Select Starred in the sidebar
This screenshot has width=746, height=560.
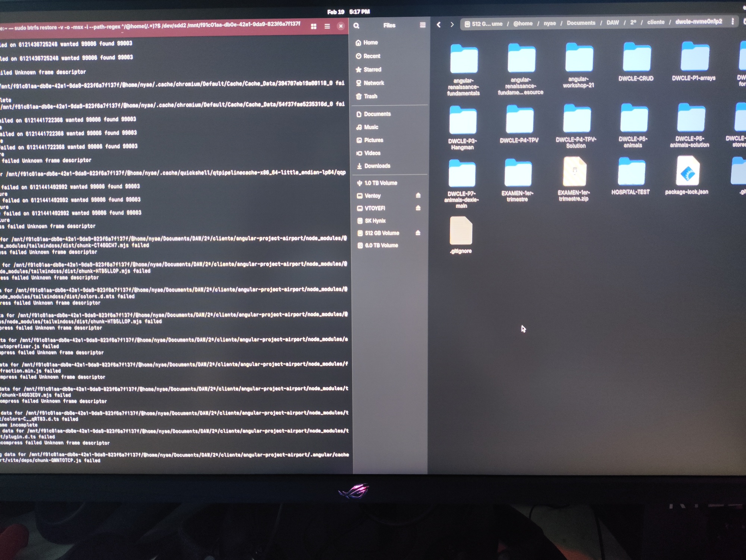(372, 69)
